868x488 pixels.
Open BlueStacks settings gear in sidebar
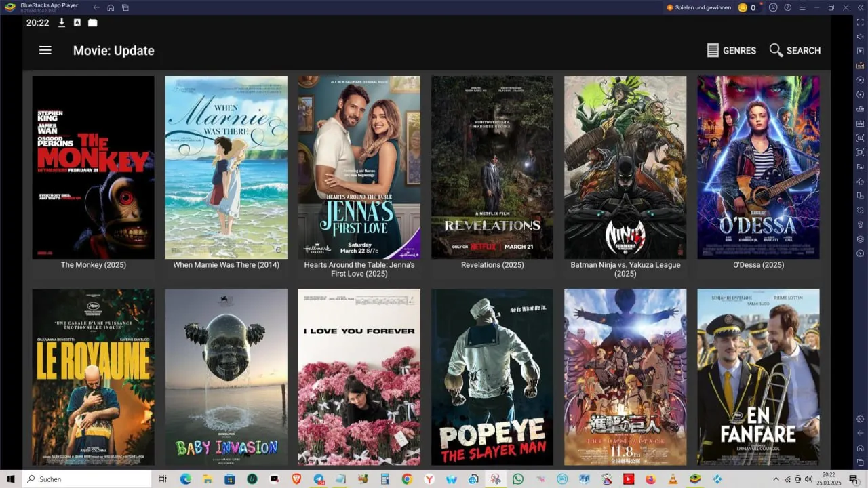coord(860,419)
